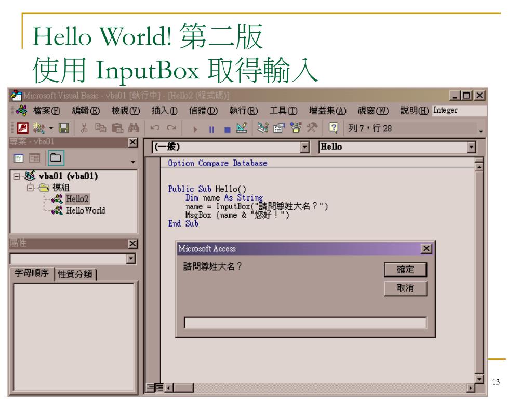Click the Procedure View button at bottom left
Viewport: 532px width, 399px height.
[150, 388]
